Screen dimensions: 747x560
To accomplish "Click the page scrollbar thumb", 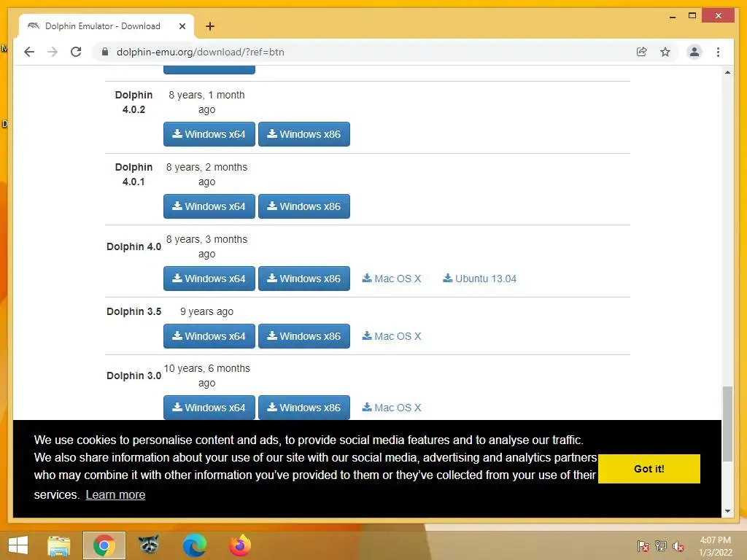I will [x=727, y=424].
